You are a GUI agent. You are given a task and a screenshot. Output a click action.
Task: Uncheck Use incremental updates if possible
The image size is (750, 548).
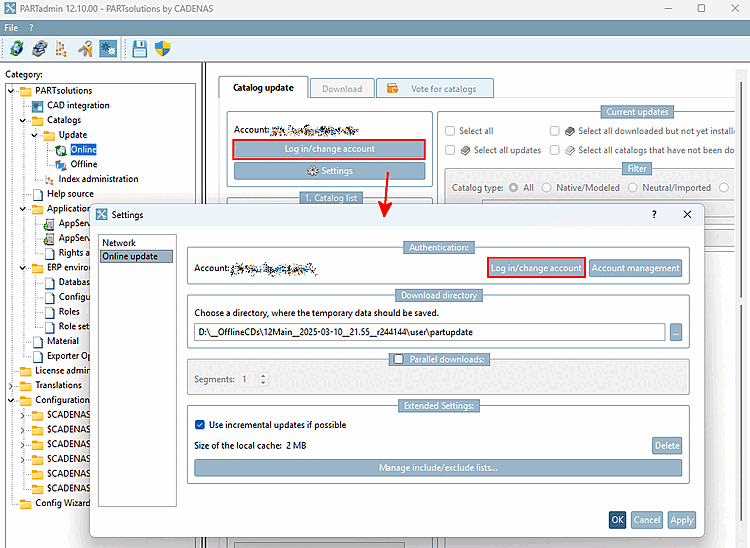point(200,425)
